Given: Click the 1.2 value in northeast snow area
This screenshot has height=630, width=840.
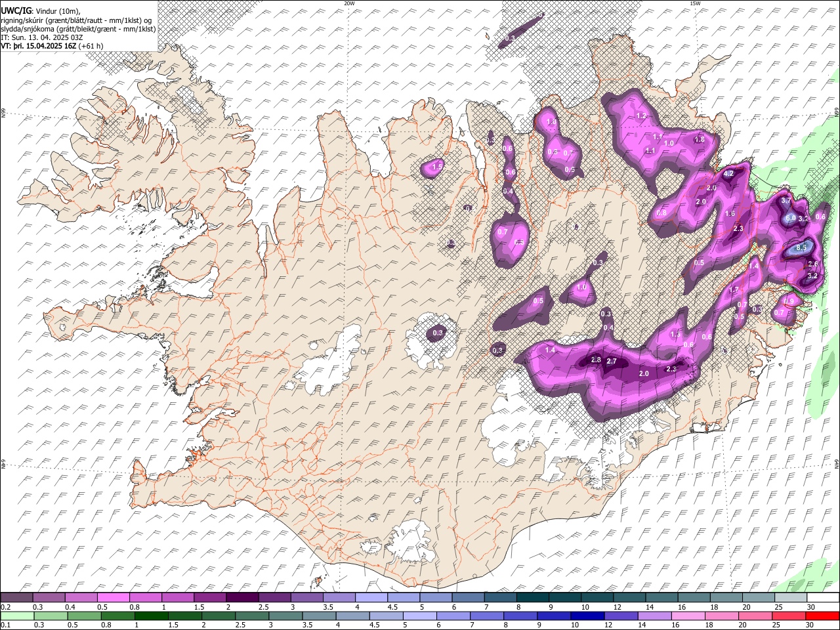Looking at the screenshot, I should [x=642, y=116].
